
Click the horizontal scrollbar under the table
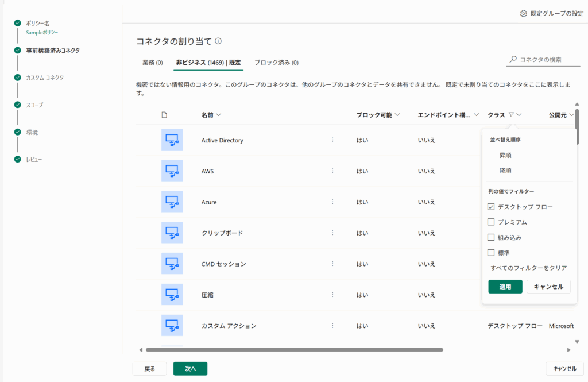[x=294, y=349]
